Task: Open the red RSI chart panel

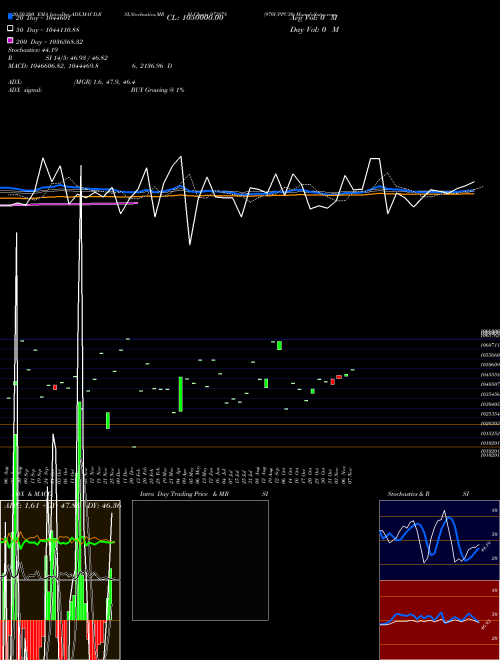Action: coord(439,620)
